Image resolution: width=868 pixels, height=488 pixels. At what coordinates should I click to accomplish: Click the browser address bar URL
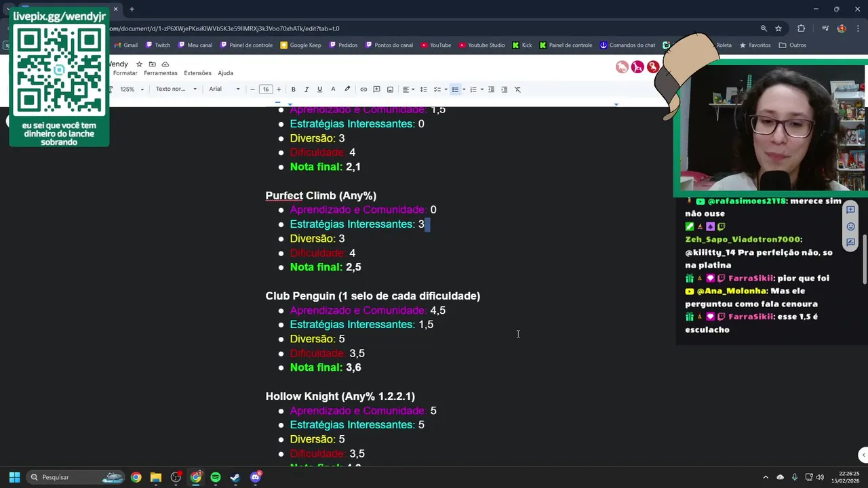[224, 28]
